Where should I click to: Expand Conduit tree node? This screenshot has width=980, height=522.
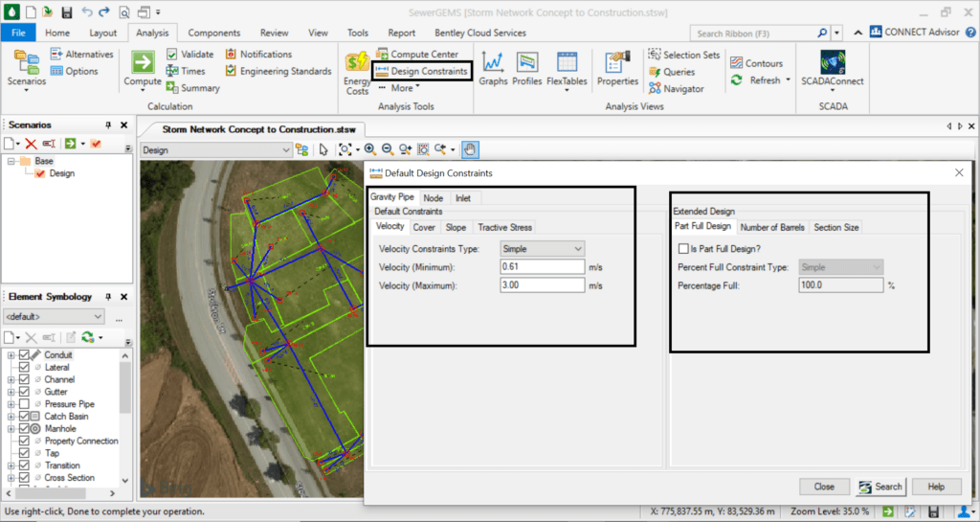pos(11,355)
